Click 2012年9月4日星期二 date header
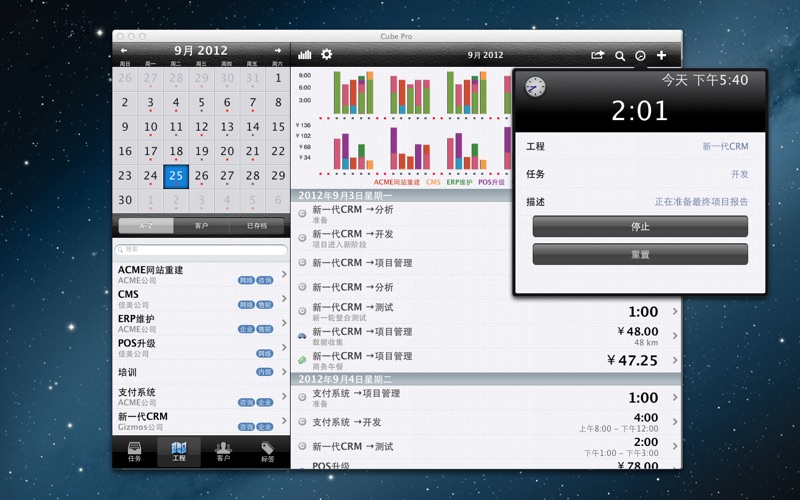The width and height of the screenshot is (800, 500). click(486, 379)
